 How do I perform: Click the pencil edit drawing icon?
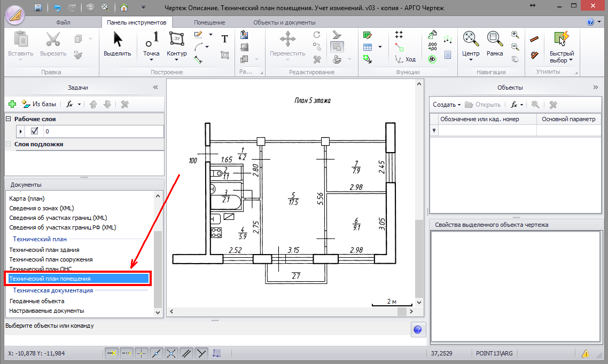[198, 35]
